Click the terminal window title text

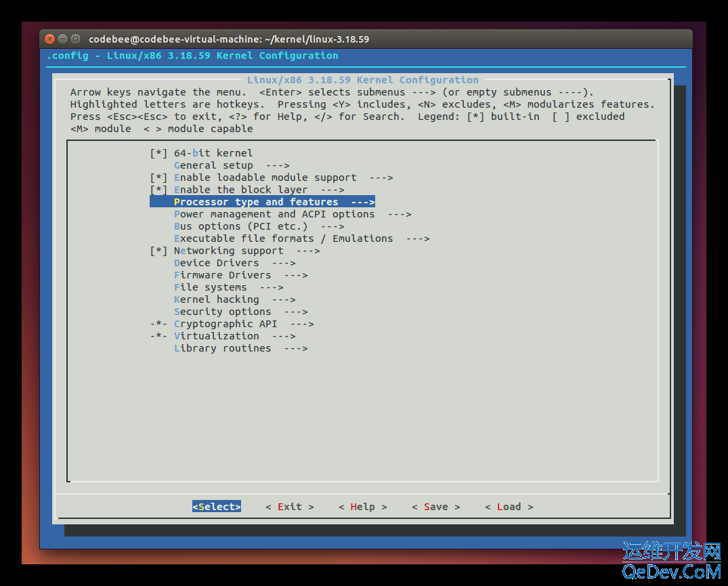pyautogui.click(x=229, y=39)
